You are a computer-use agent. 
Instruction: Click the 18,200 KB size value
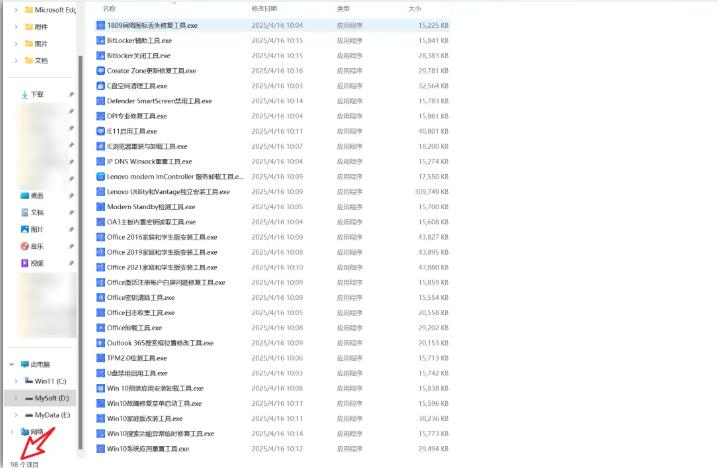pyautogui.click(x=433, y=146)
